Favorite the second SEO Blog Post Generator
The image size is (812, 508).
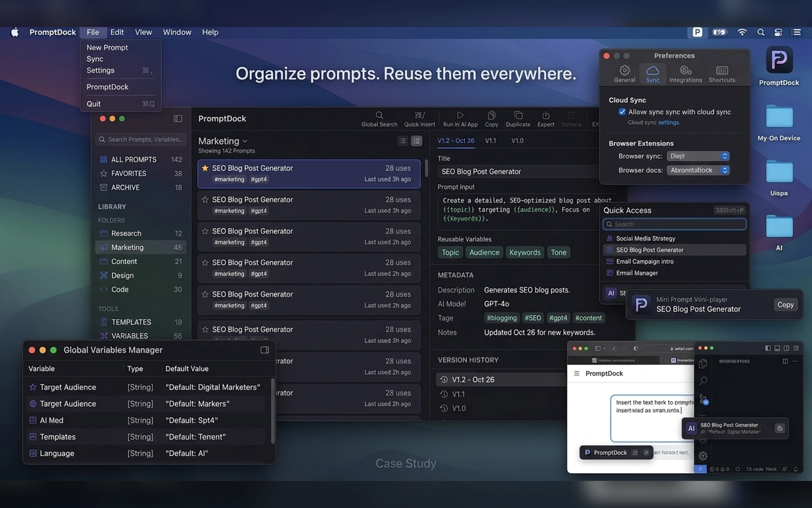coord(205,199)
